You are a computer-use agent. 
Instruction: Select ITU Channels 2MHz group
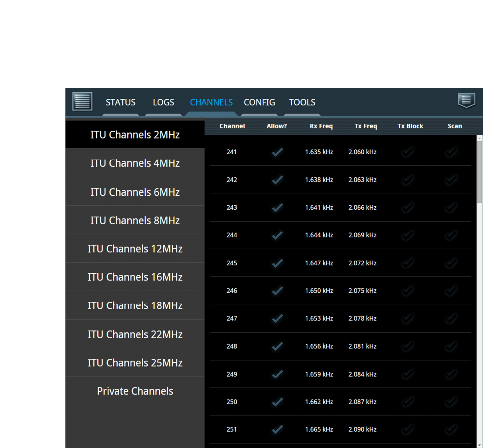pyautogui.click(x=135, y=135)
